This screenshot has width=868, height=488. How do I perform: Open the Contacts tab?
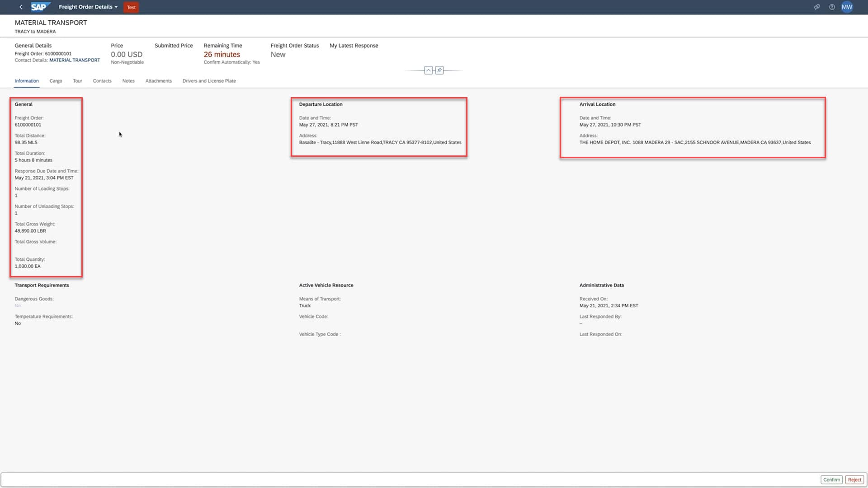102,81
